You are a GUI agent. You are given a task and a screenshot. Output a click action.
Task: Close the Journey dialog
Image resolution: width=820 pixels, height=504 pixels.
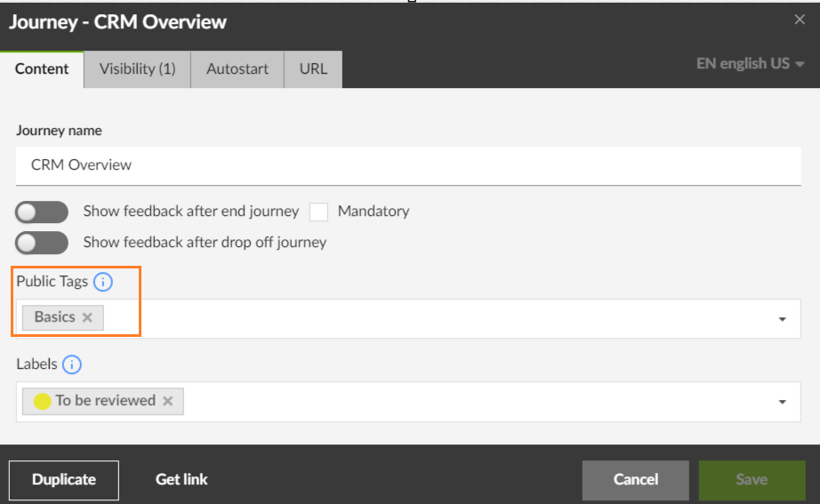click(799, 20)
